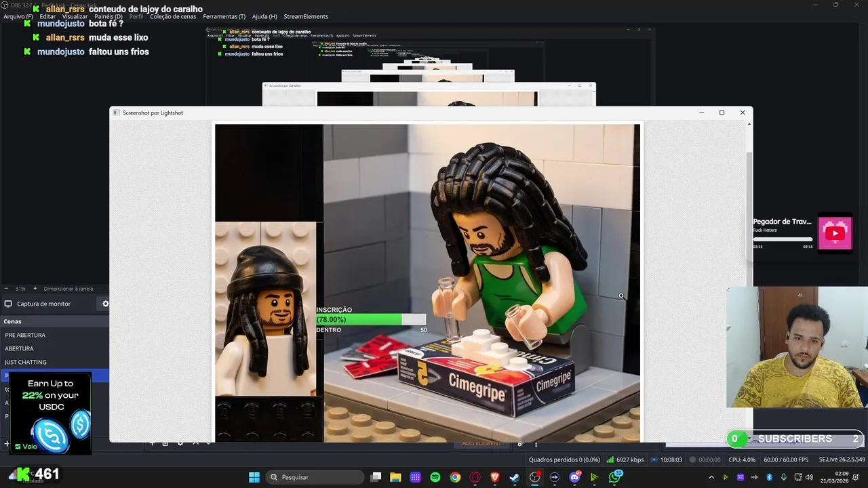
Task: Open the Arquivo (F) menu in OBS
Action: [18, 16]
